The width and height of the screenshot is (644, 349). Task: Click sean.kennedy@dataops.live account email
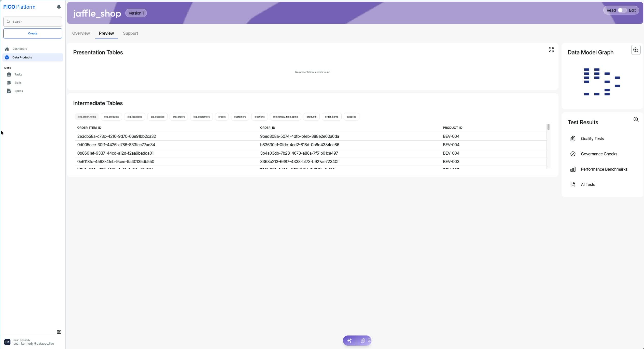click(34, 344)
